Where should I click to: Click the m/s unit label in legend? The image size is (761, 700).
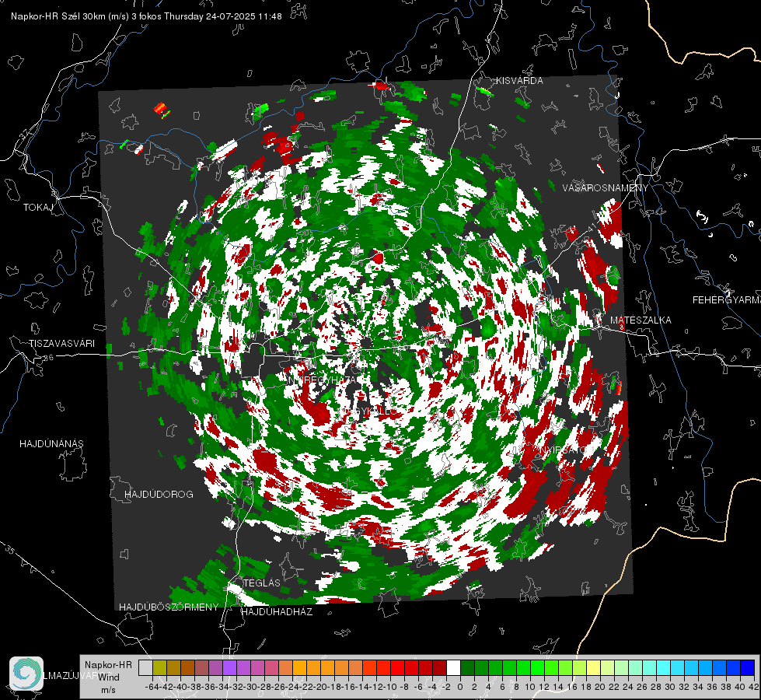click(x=108, y=690)
